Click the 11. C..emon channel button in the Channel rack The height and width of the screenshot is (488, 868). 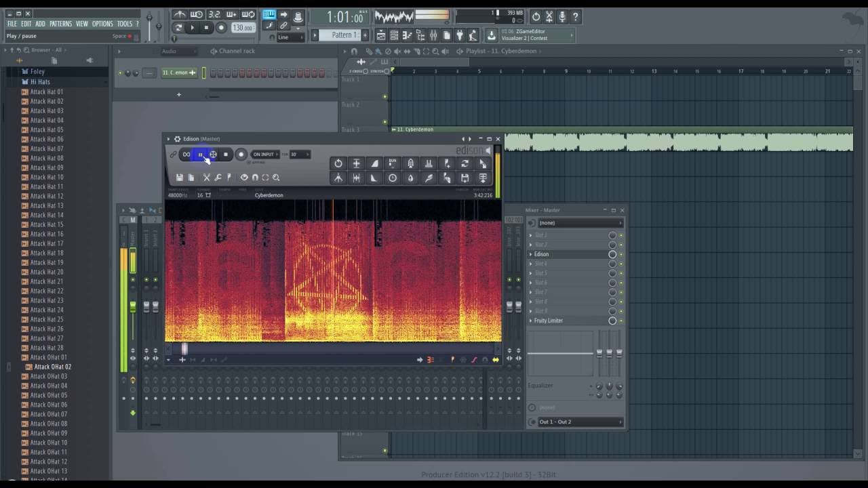tap(179, 73)
